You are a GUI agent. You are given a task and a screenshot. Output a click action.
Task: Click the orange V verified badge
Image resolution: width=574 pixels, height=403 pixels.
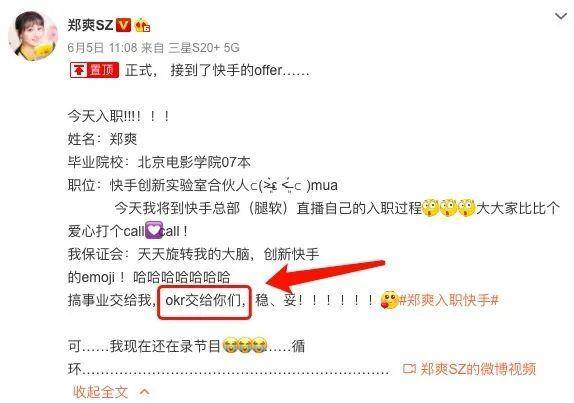(123, 25)
